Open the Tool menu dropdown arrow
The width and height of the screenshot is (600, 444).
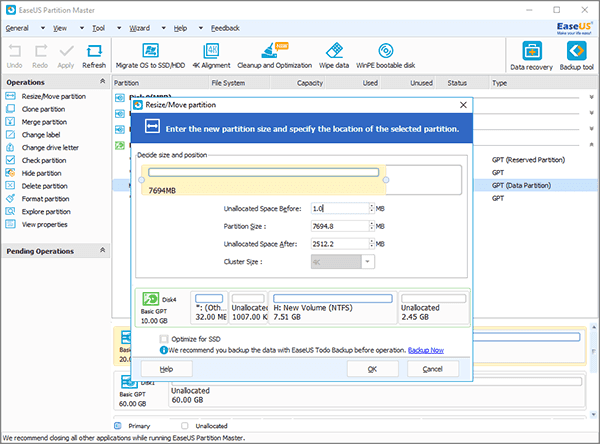point(119,28)
